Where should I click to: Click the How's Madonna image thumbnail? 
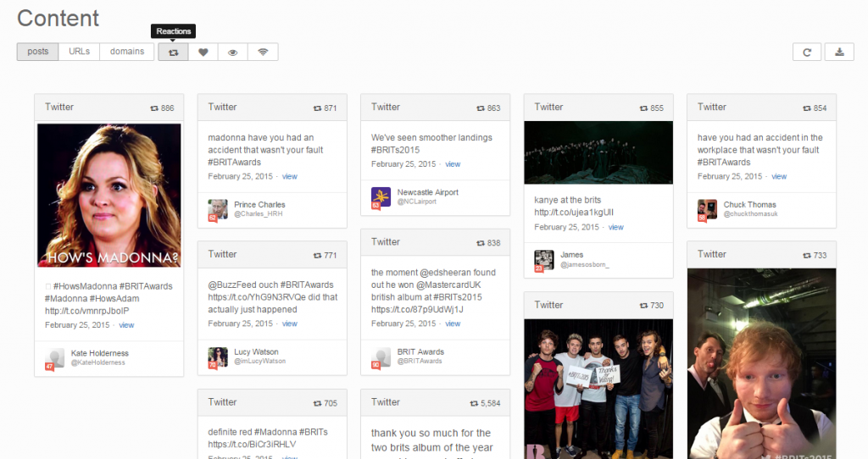pyautogui.click(x=108, y=196)
